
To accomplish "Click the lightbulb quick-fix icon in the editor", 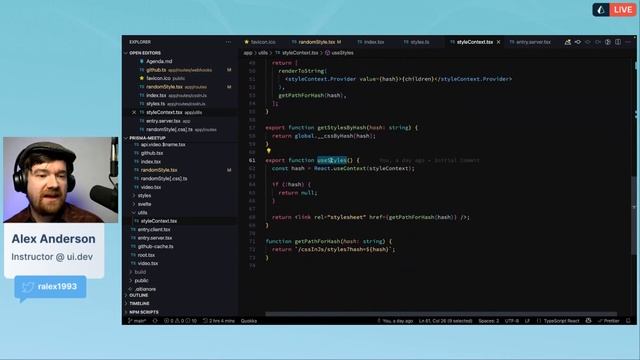I will click(x=269, y=151).
